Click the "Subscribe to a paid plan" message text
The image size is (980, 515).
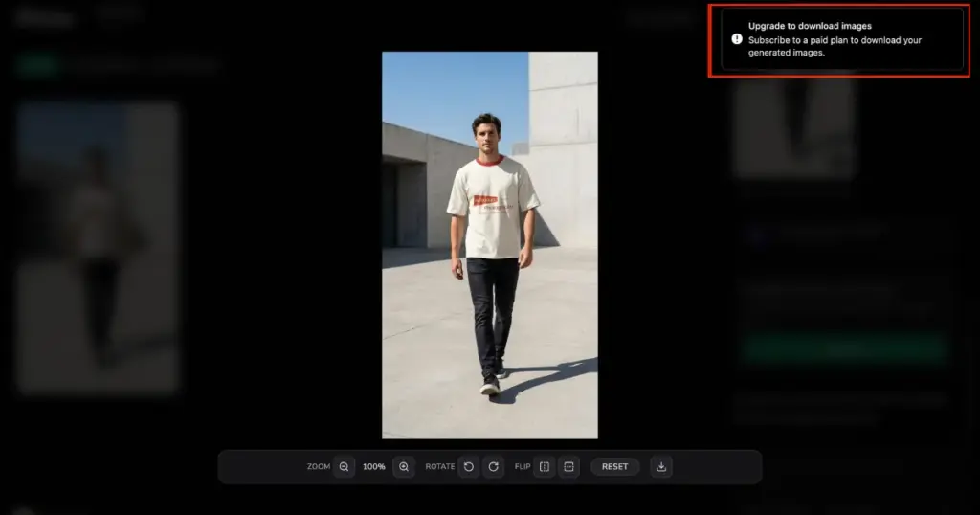click(835, 46)
